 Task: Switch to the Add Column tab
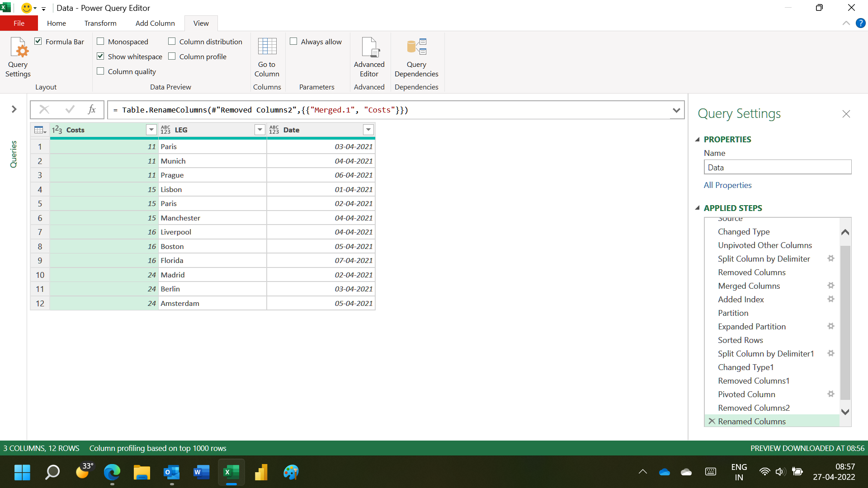click(x=155, y=23)
